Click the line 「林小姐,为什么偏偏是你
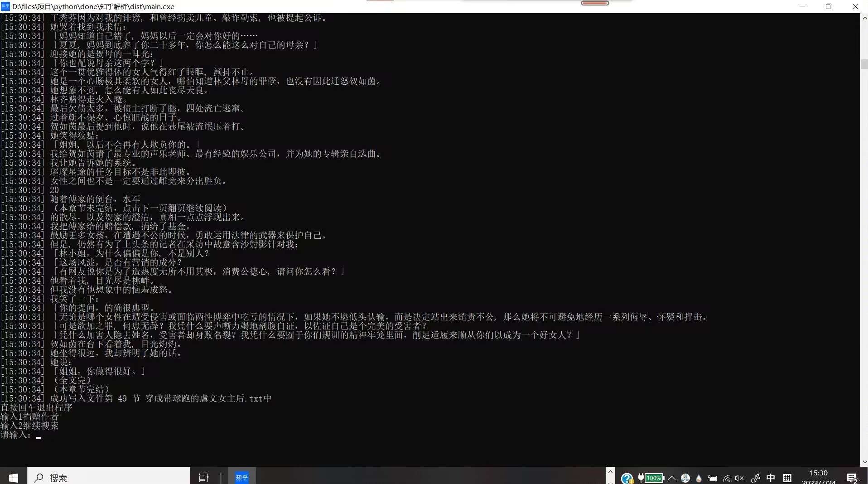868x484 pixels. pyautogui.click(x=105, y=253)
